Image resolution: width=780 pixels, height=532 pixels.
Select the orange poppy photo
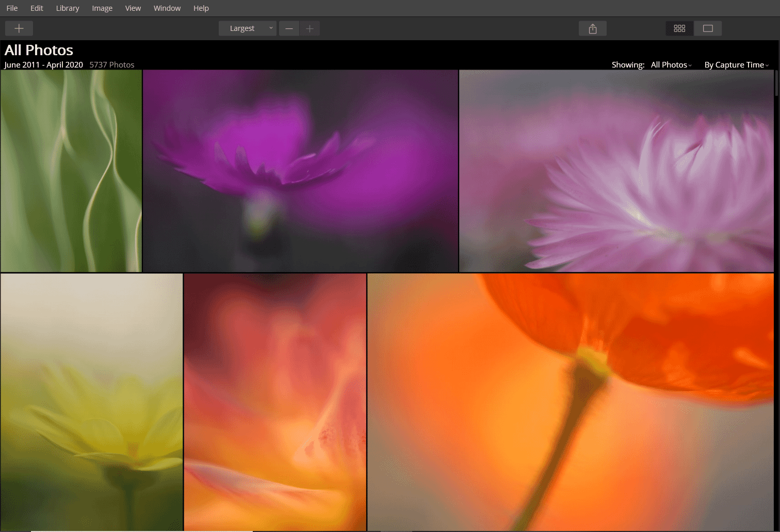(571, 402)
